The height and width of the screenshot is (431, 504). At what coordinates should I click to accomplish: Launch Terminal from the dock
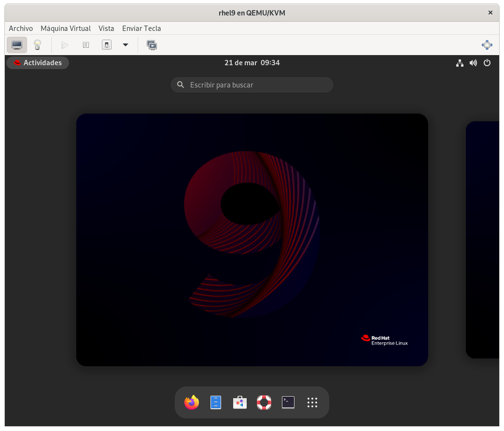pyautogui.click(x=288, y=402)
